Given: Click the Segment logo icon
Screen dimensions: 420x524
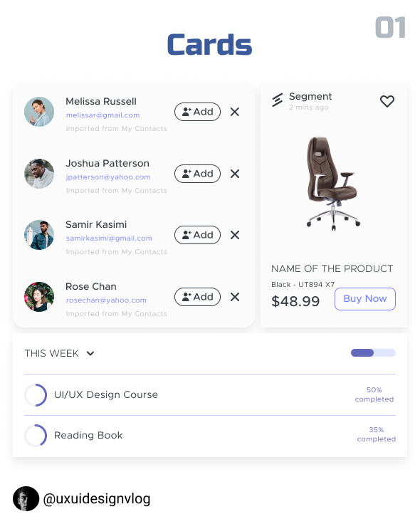Looking at the screenshot, I should click(278, 100).
